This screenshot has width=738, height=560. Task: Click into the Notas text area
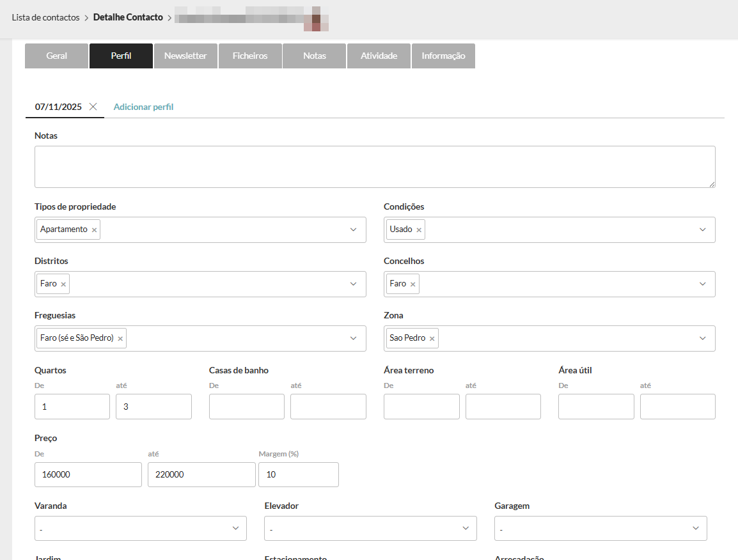click(x=374, y=167)
